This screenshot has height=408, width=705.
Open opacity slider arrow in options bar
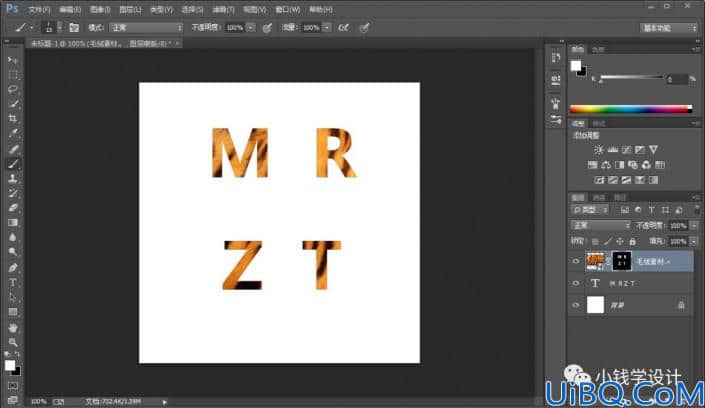251,28
